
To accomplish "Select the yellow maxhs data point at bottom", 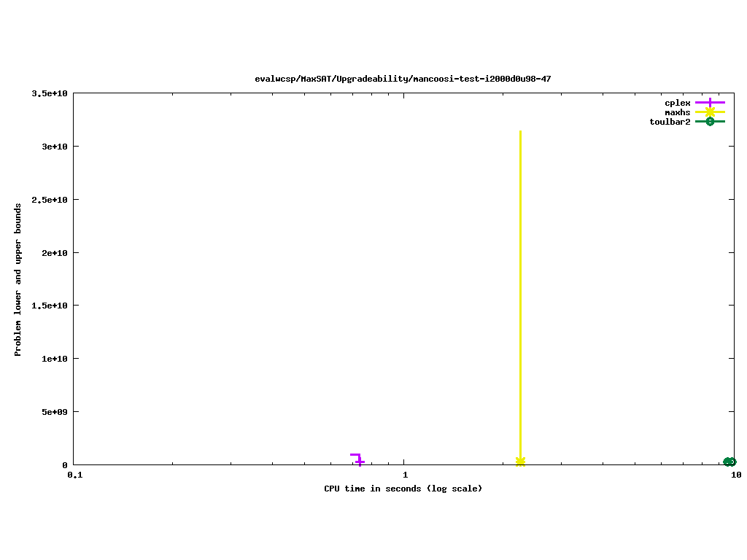I will pos(520,462).
